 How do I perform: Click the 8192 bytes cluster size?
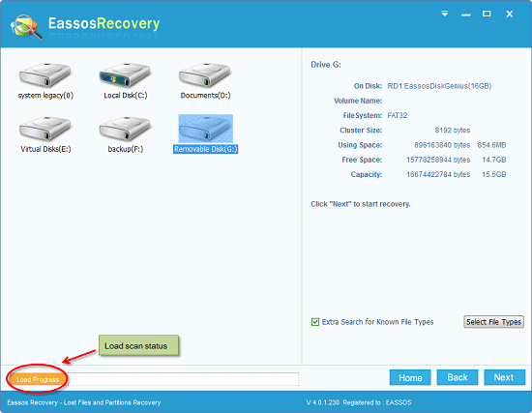click(x=453, y=130)
